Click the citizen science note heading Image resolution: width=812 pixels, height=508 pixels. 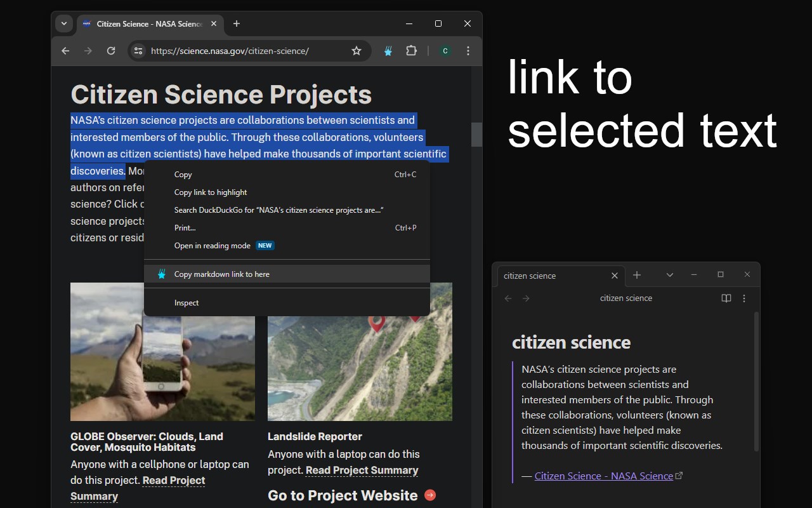coord(571,342)
